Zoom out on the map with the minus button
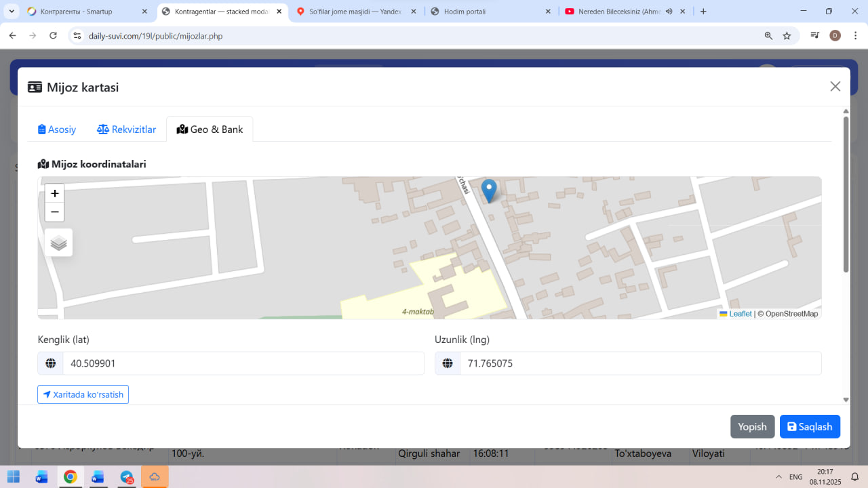Screen dimensions: 868x488 pyautogui.click(x=55, y=212)
